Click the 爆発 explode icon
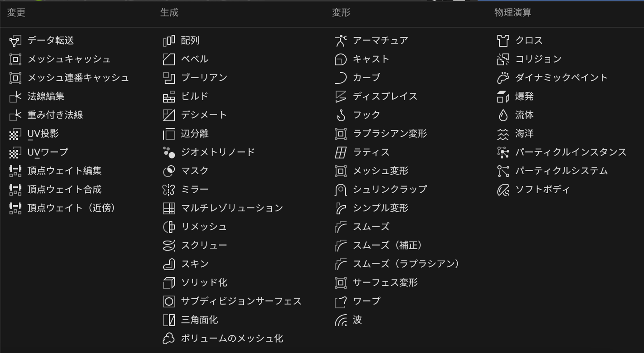644x353 pixels. click(503, 97)
